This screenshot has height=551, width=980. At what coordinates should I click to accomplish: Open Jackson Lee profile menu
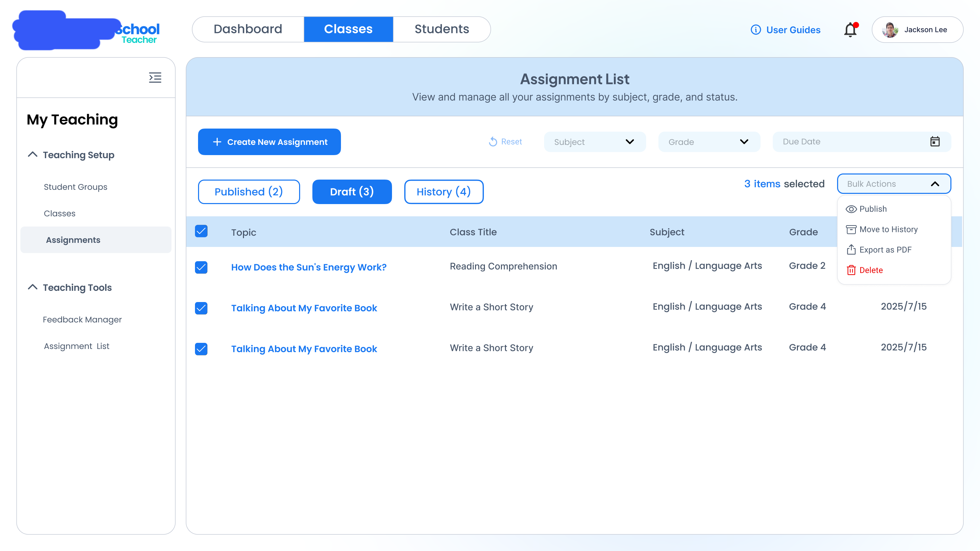(917, 29)
